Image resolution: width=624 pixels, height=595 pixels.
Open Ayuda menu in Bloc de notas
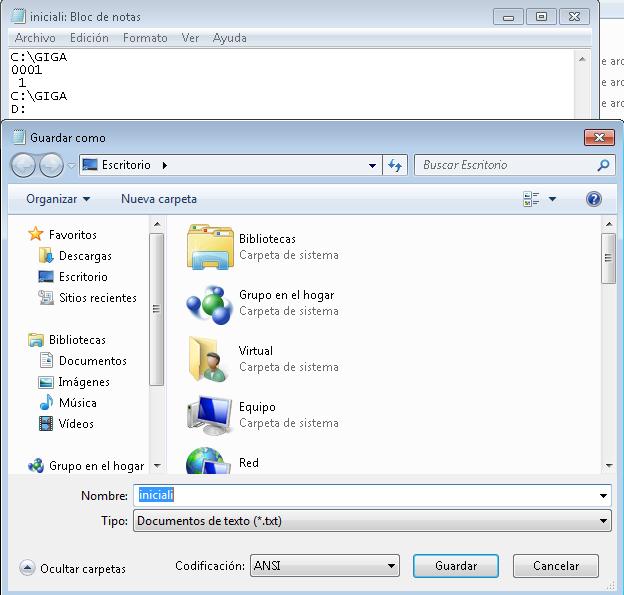point(230,38)
